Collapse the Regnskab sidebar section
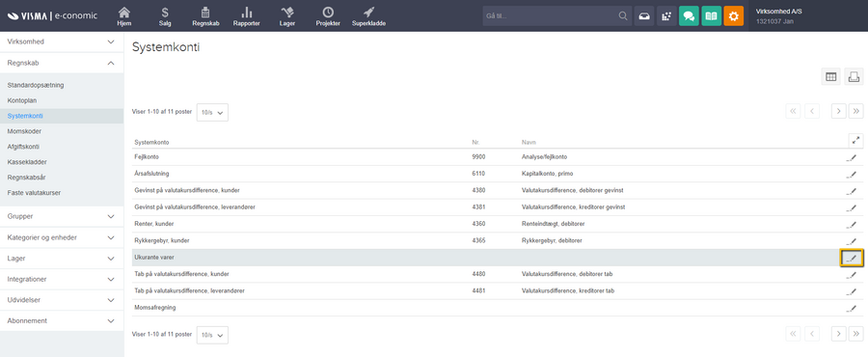Screen dimensions: 868x357 pos(62,63)
